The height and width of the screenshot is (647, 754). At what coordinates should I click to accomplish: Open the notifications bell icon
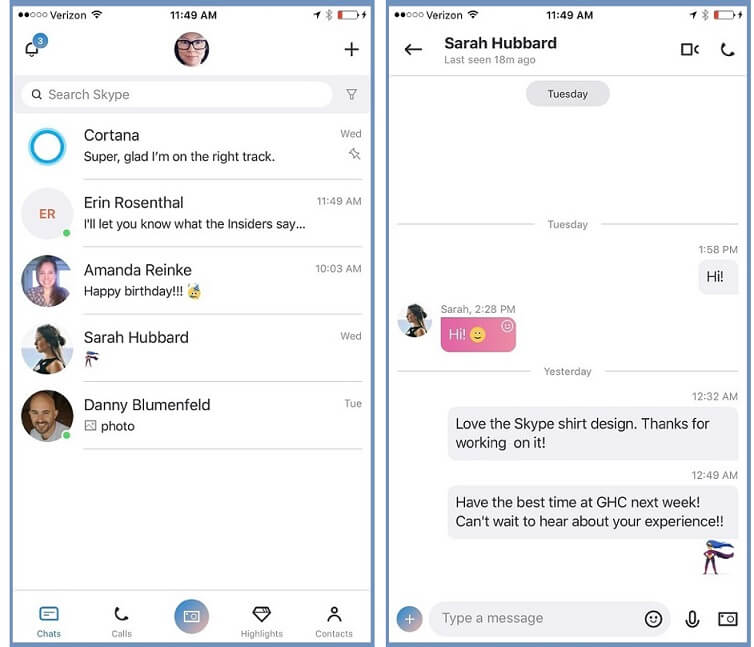32,49
